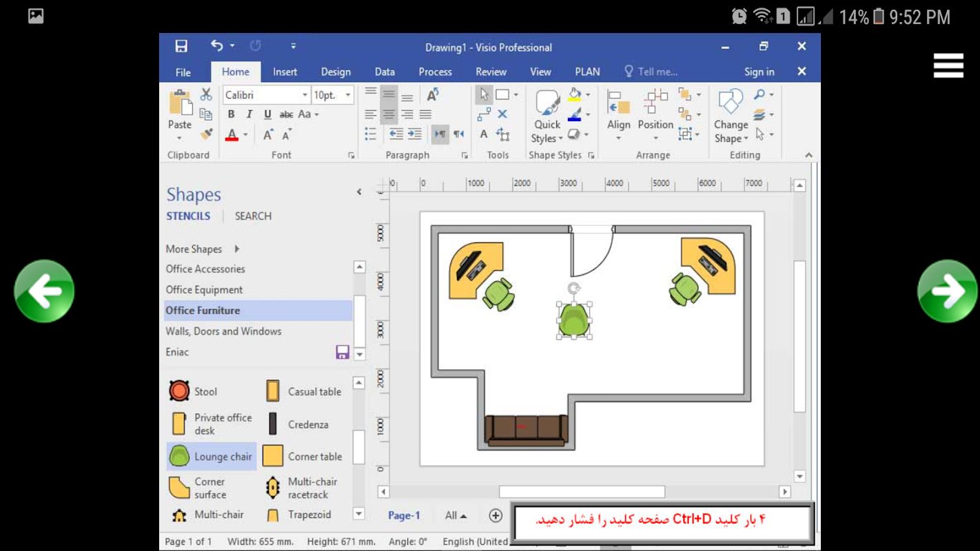Align text to the right

407,114
